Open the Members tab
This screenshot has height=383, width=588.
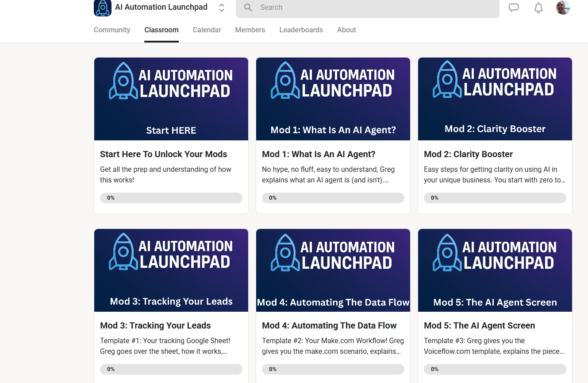[250, 30]
